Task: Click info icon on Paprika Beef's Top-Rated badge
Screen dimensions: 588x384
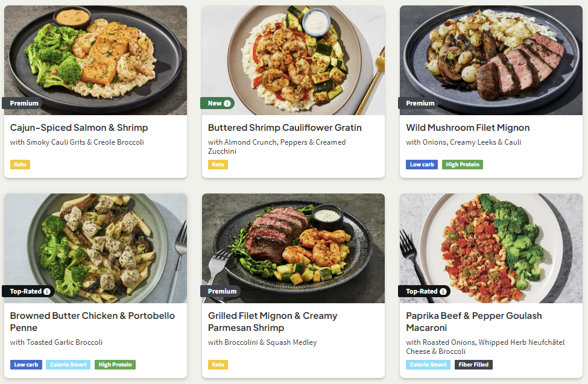Action: point(443,292)
